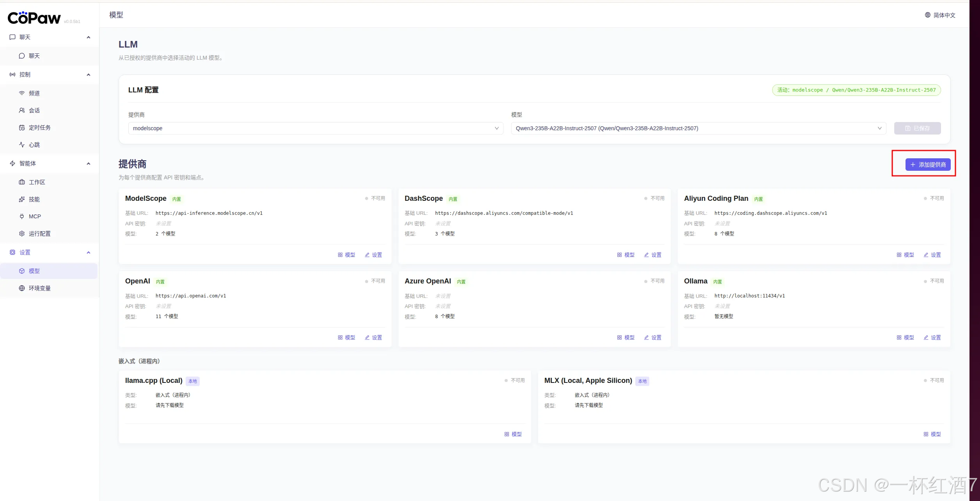Screen dimensions: 980x501
Task: Collapse the 智能体 sidebar group
Action: click(x=89, y=163)
